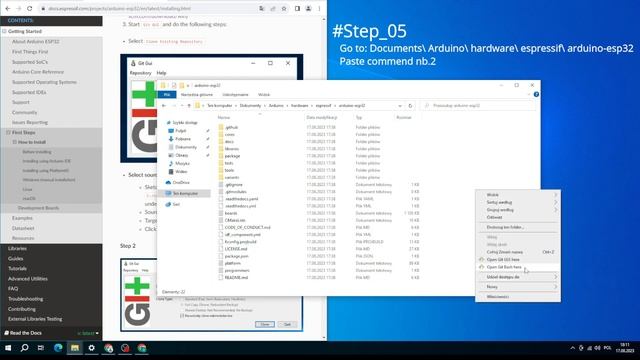
Task: Open About Arduino ESP32 docs link
Action: [36, 42]
